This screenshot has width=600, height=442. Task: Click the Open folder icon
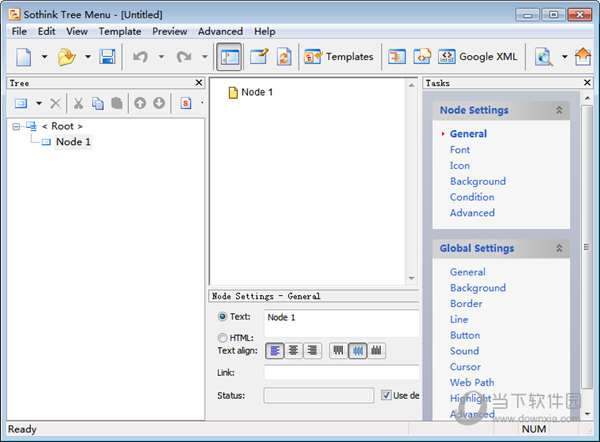click(67, 57)
